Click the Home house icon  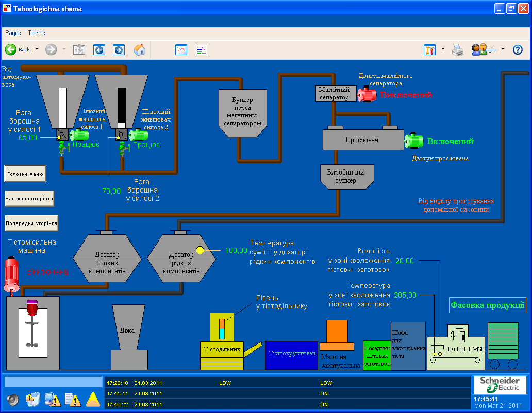pos(140,50)
